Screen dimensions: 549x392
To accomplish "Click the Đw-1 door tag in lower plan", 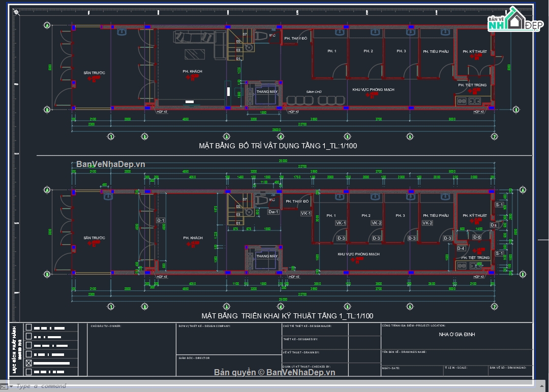I will pyautogui.click(x=273, y=212).
